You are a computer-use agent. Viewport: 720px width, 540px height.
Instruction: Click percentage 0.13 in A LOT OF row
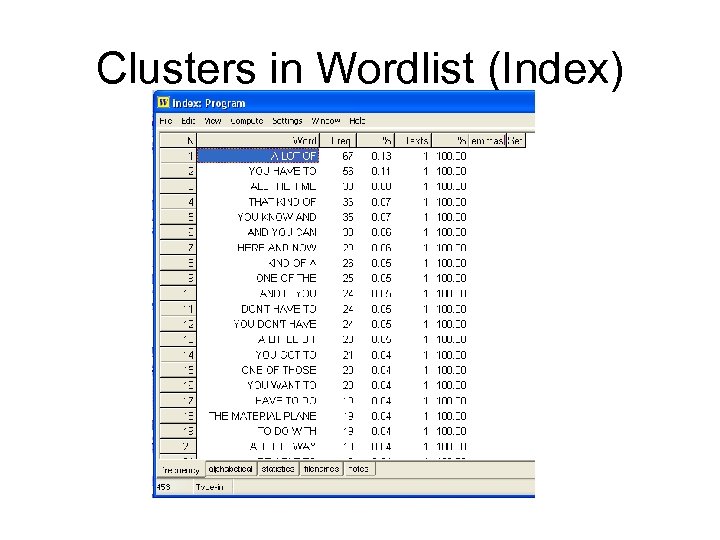pos(382,156)
